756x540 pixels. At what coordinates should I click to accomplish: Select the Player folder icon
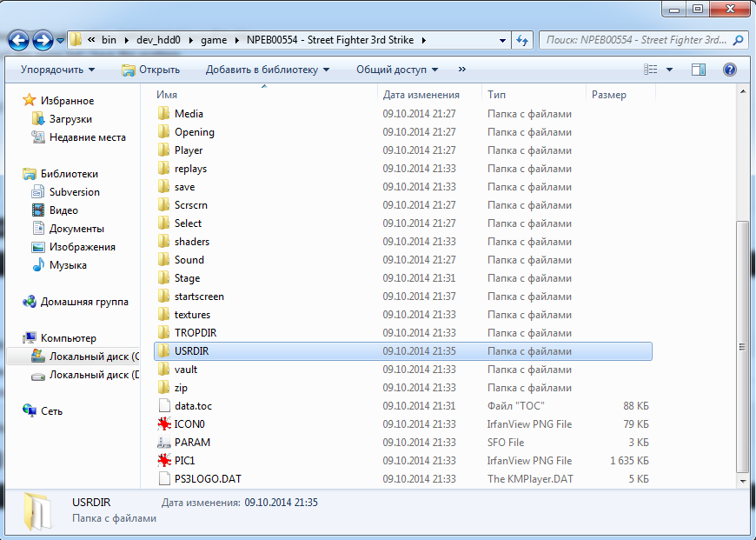pos(164,150)
